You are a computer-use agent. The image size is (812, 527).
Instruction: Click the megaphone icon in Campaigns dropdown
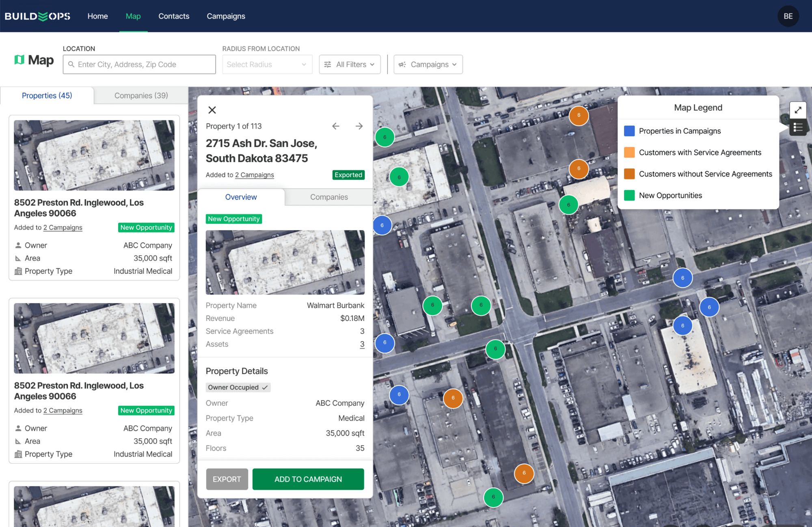pos(402,65)
